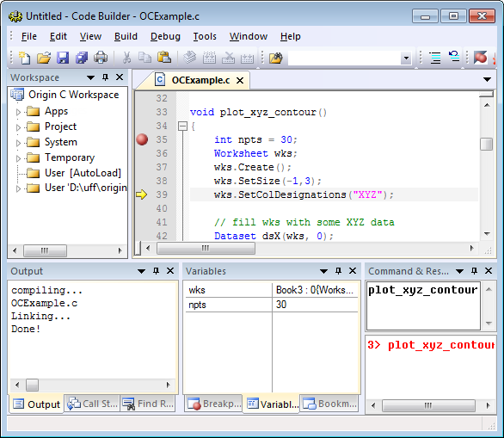Click the Stop Build icon with the X
The height and width of the screenshot is (438, 504).
[x=228, y=58]
